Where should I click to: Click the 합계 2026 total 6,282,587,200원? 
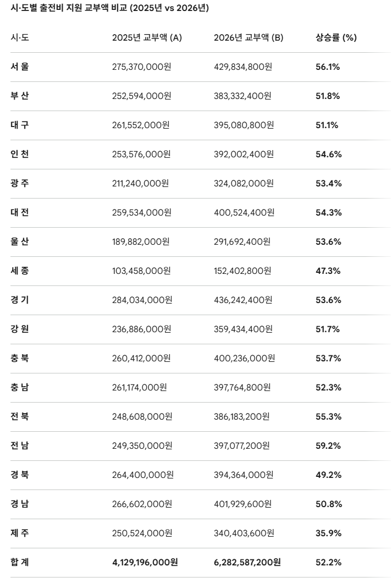[247, 562]
